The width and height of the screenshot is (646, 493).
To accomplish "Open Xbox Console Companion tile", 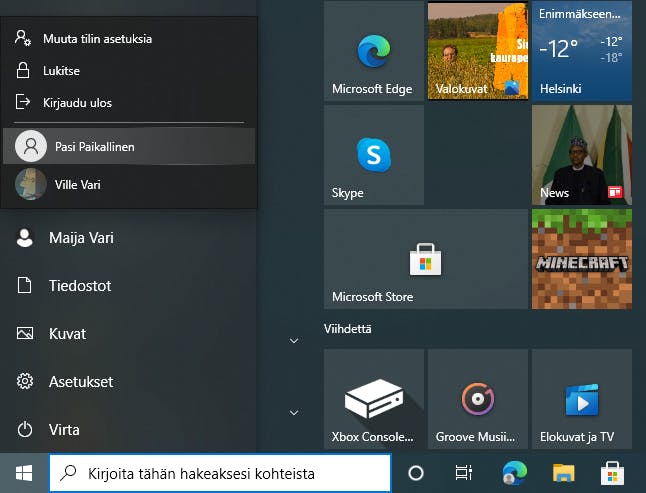I will 373,400.
